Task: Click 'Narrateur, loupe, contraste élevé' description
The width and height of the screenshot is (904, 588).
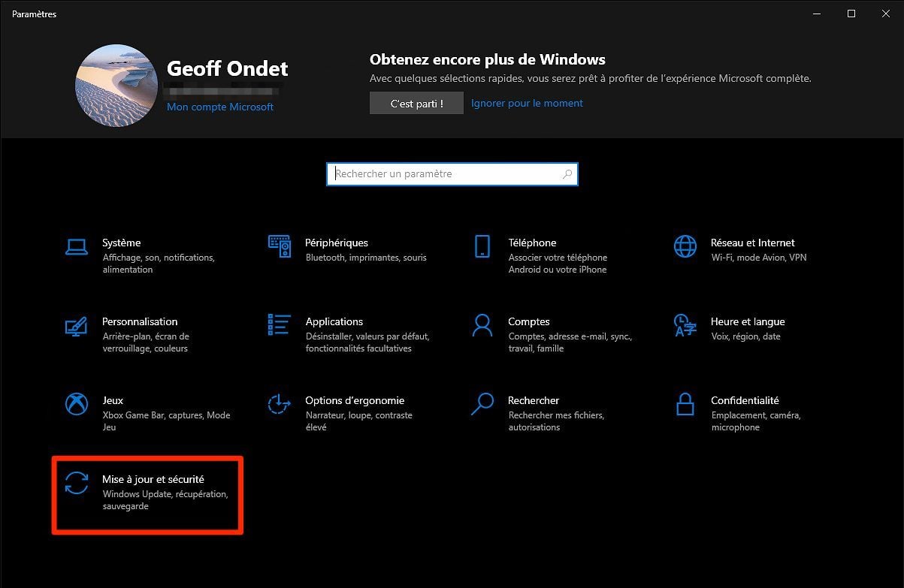Action: (x=359, y=421)
